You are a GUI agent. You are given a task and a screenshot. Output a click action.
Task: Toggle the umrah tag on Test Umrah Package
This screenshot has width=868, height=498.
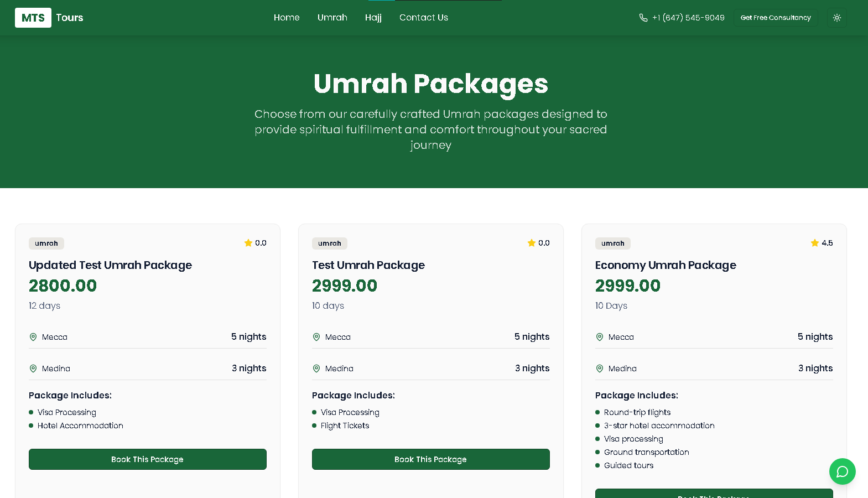pyautogui.click(x=329, y=243)
